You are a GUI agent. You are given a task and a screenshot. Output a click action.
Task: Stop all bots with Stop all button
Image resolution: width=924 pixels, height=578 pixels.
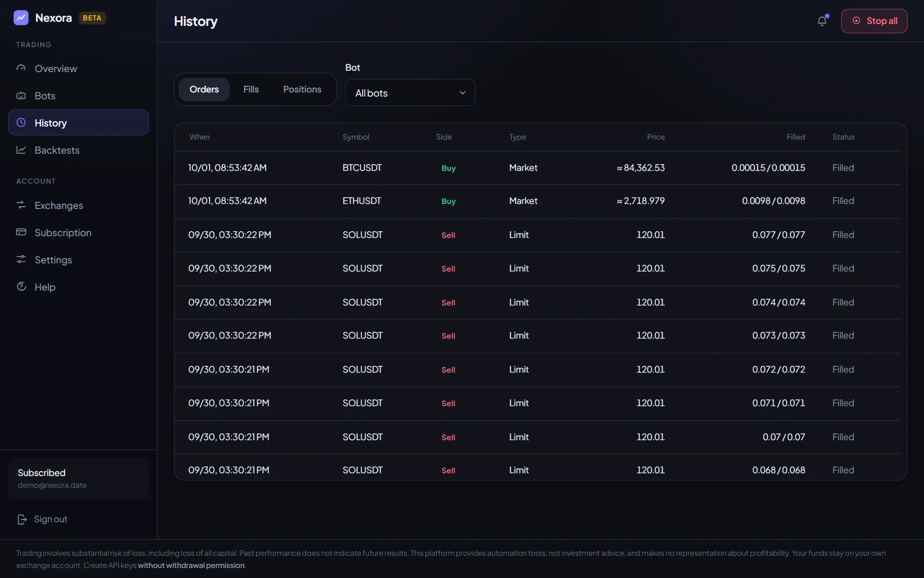click(874, 21)
